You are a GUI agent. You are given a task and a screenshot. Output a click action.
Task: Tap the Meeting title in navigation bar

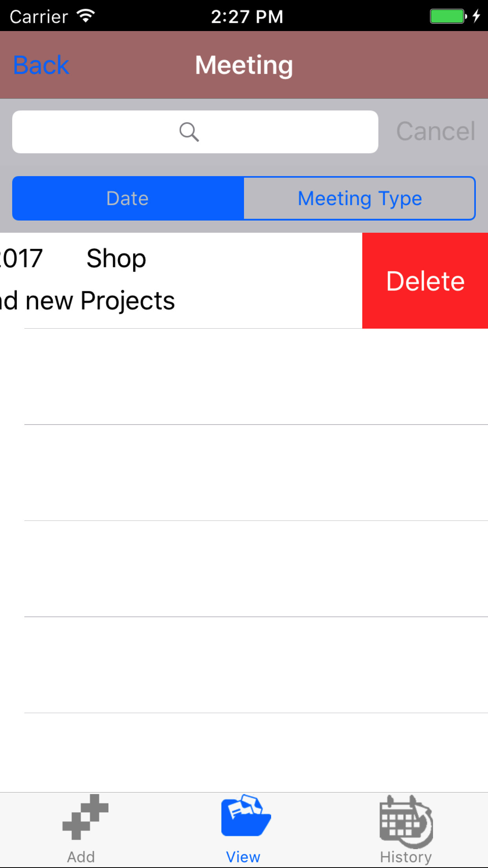[244, 65]
